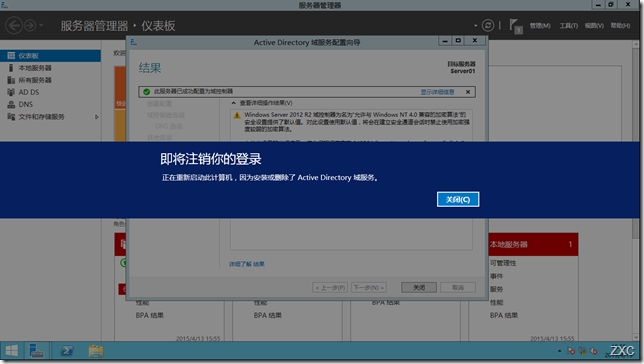
Task: Open the navigation history dropdown arrow
Action: [x=41, y=25]
